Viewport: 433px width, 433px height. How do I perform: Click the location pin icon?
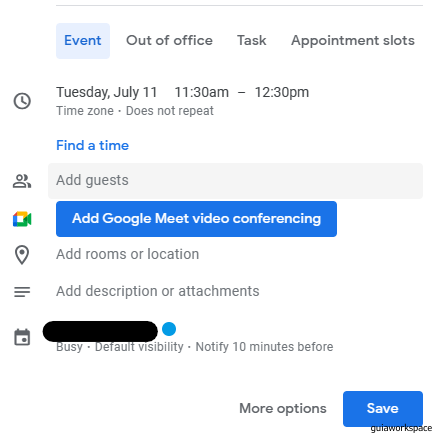22,255
